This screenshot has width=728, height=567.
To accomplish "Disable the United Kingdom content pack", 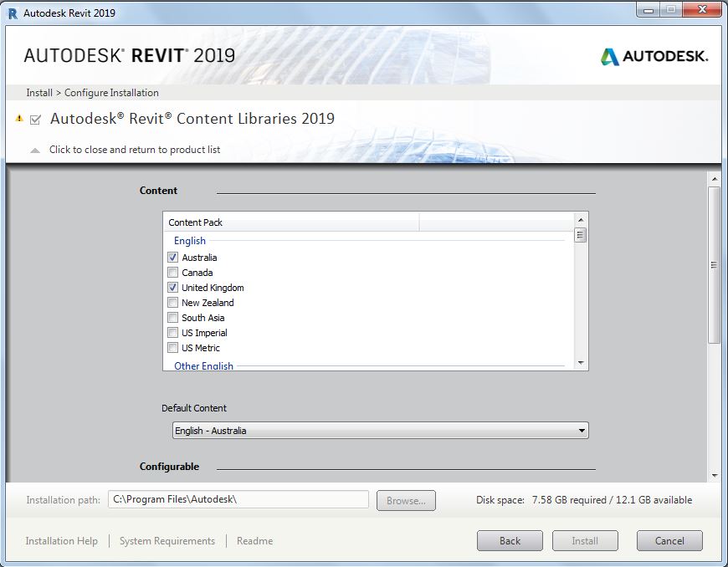I will point(172,288).
